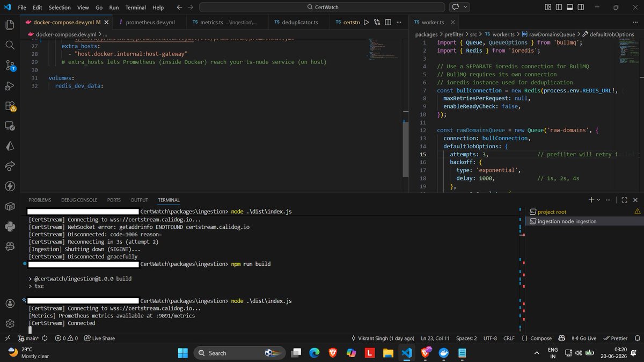The width and height of the screenshot is (644, 362).
Task: Open changes compare icon in editor toolbar
Action: [377, 23]
